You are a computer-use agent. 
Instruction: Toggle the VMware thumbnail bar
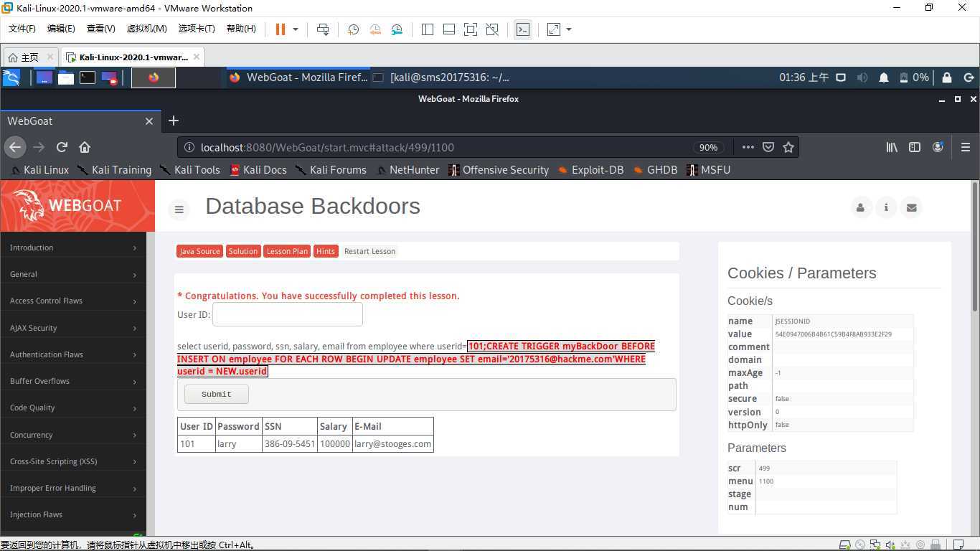click(449, 29)
